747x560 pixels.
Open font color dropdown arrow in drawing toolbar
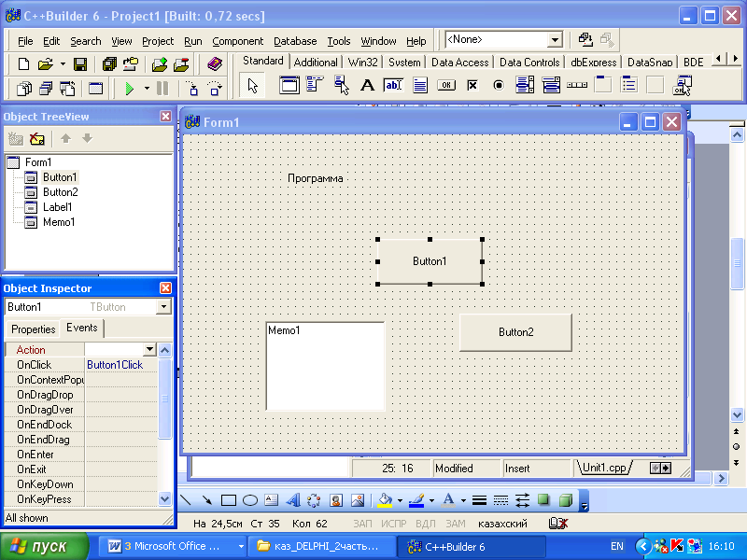tap(463, 500)
